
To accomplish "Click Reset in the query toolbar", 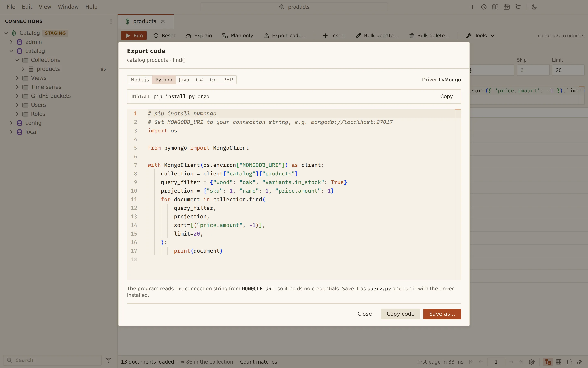I will point(164,36).
